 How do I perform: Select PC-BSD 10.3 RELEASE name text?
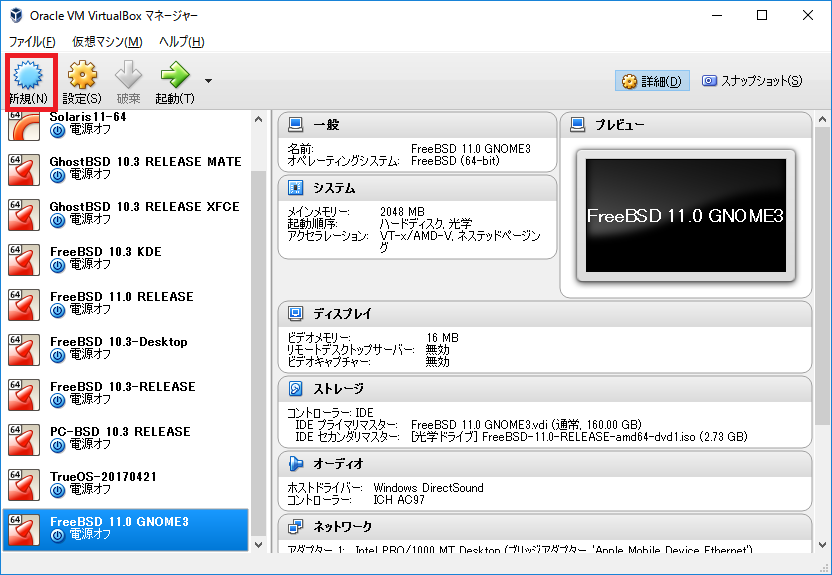coord(120,432)
